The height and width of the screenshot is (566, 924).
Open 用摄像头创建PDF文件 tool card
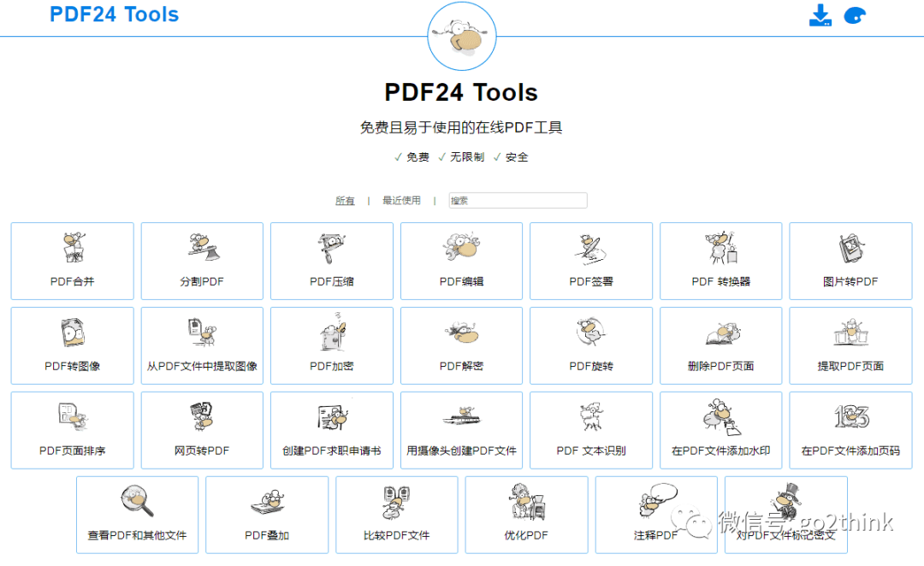[x=461, y=430]
